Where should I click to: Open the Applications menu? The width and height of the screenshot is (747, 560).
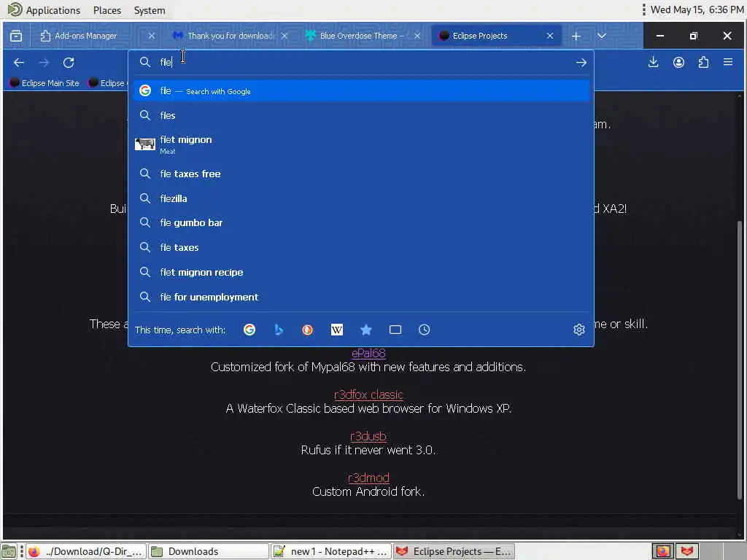pyautogui.click(x=44, y=10)
